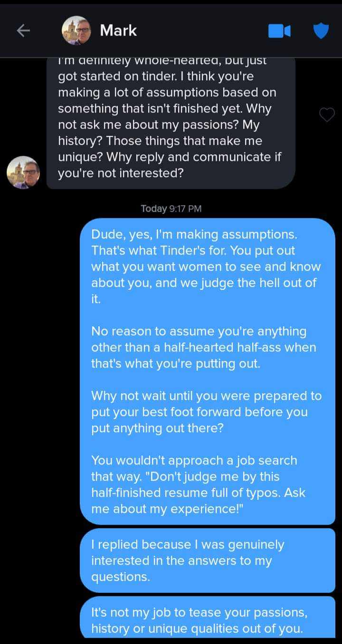Open Mark's profile photo in the header

tap(76, 30)
